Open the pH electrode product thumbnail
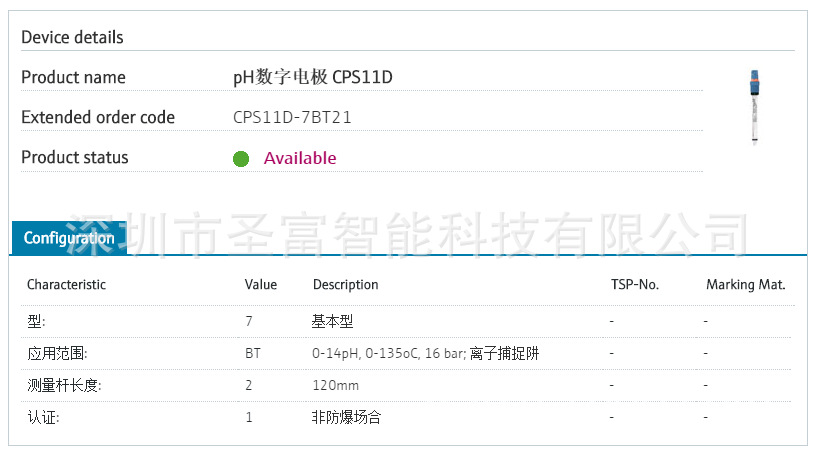Viewport: 815px width, 453px height. 753,108
